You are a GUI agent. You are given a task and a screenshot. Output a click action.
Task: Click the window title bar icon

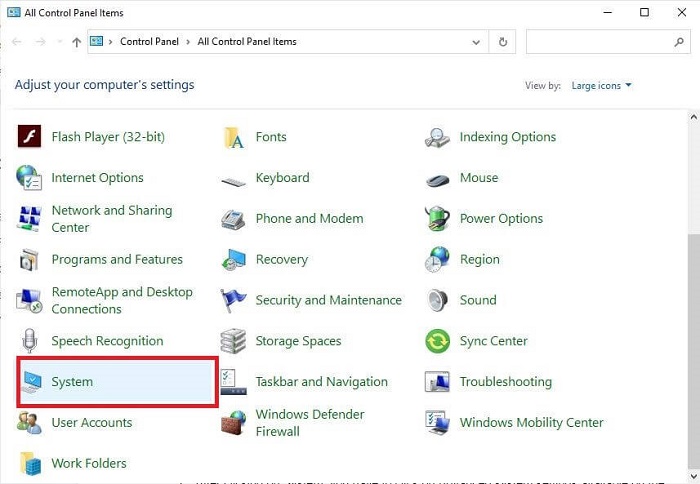[13, 12]
